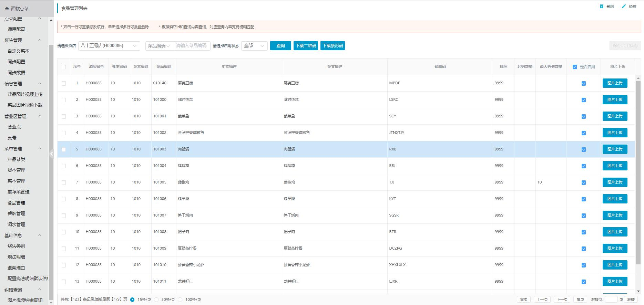Collapse the 系统管理 section chevron
The width and height of the screenshot is (644, 305).
[40, 40]
